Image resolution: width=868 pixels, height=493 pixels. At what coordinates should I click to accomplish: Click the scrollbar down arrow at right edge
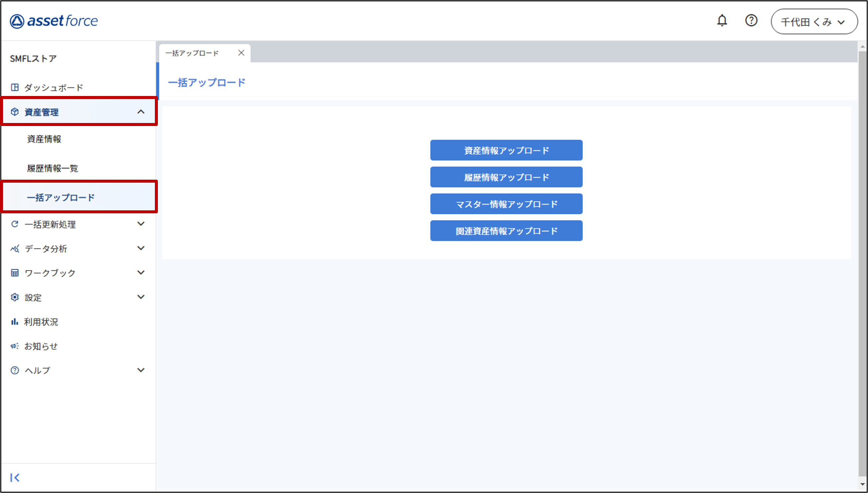pos(862,484)
